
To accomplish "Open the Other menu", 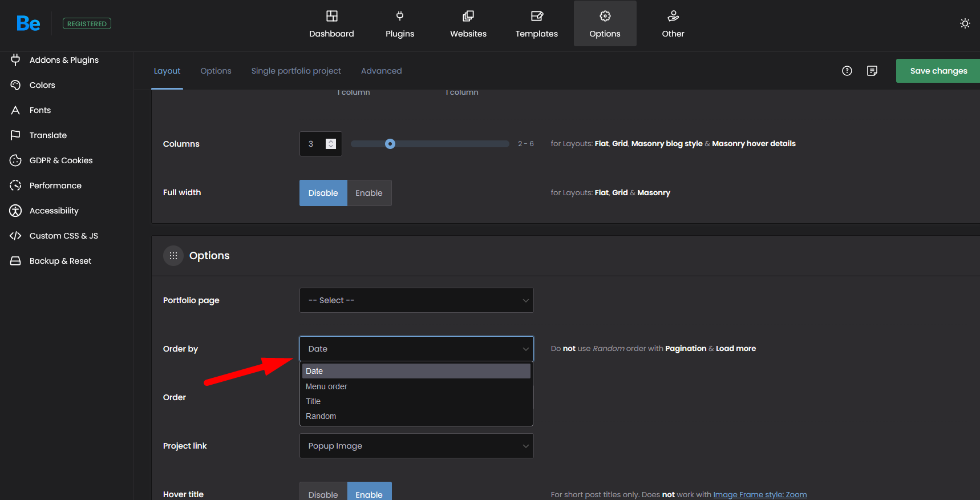I will (673, 24).
